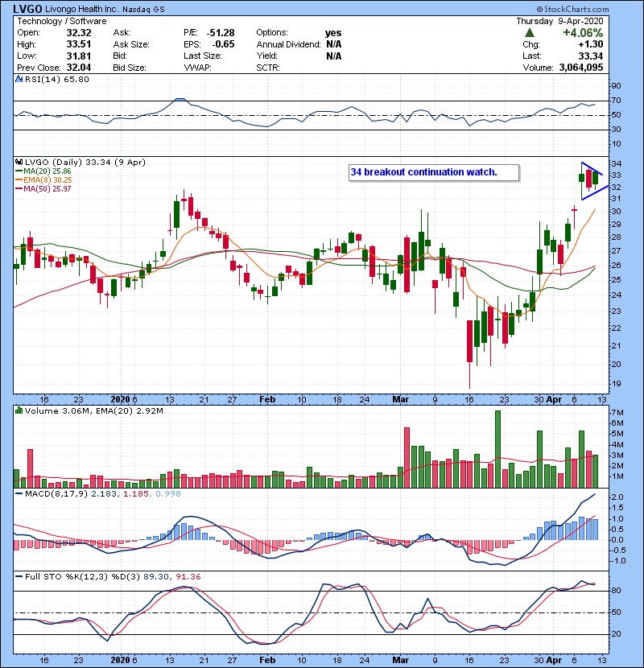The height and width of the screenshot is (668, 644).
Task: Click the P/E value -51.28
Action: (221, 33)
